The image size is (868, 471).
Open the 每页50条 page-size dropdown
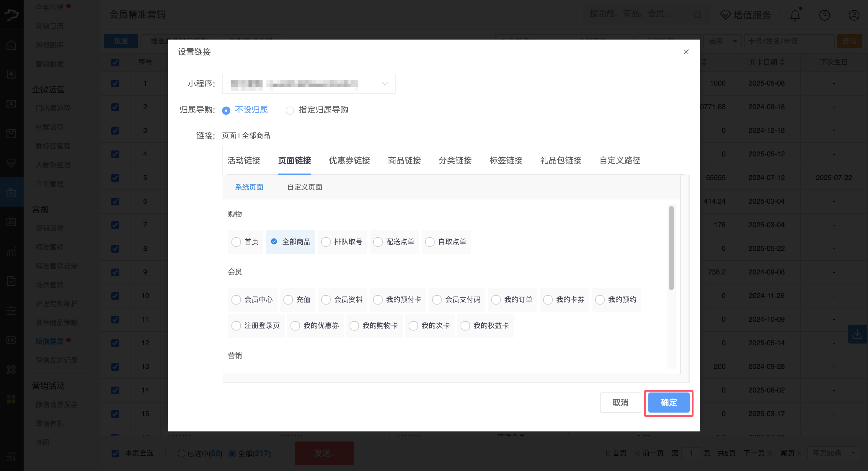pos(833,453)
